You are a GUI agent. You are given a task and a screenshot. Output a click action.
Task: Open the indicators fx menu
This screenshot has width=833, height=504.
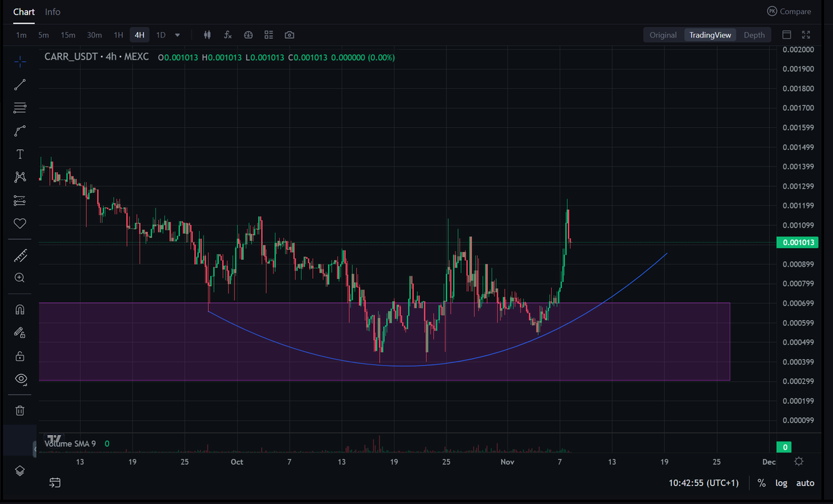[x=228, y=35]
